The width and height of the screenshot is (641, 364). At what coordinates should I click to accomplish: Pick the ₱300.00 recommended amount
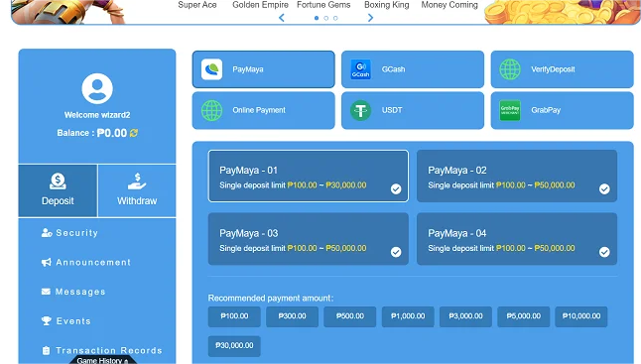tap(293, 316)
